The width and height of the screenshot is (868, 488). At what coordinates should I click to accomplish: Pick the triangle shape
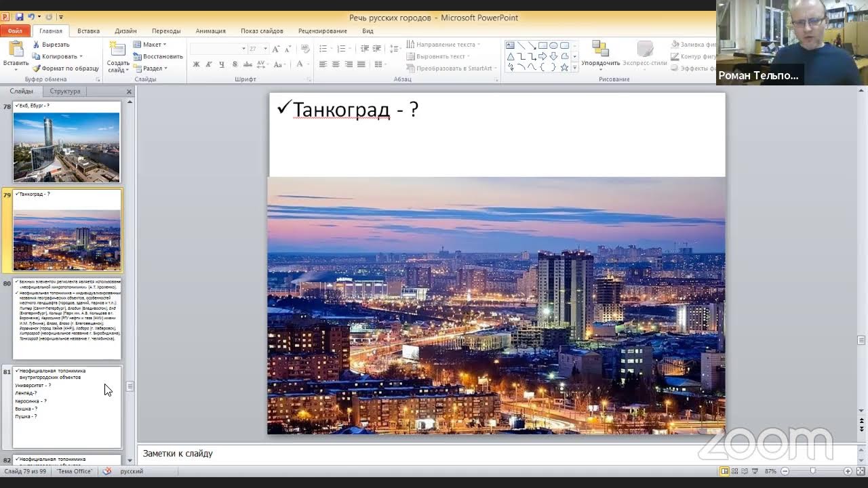[510, 56]
